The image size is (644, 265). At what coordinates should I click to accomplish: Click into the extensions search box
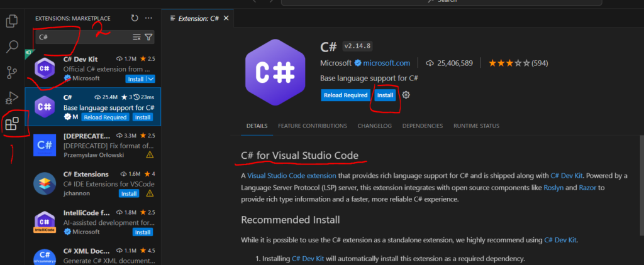click(x=82, y=37)
